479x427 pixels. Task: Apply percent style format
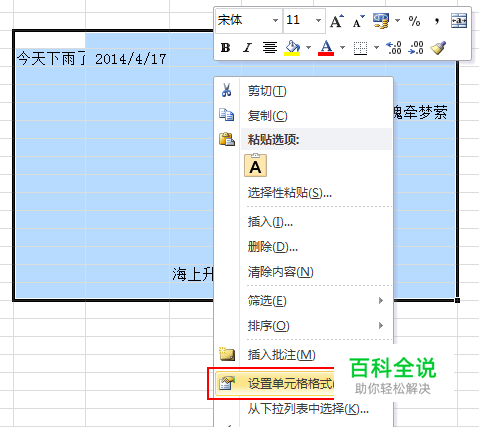coord(414,21)
